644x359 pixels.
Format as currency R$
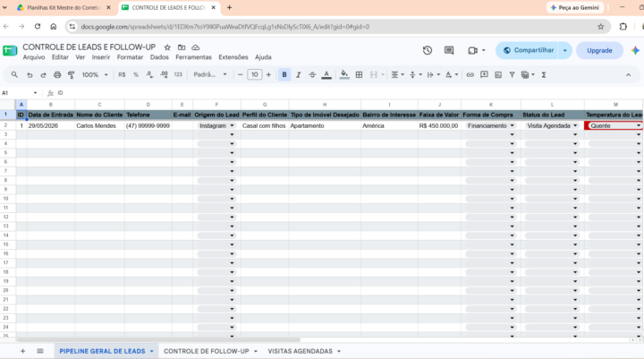click(x=122, y=75)
